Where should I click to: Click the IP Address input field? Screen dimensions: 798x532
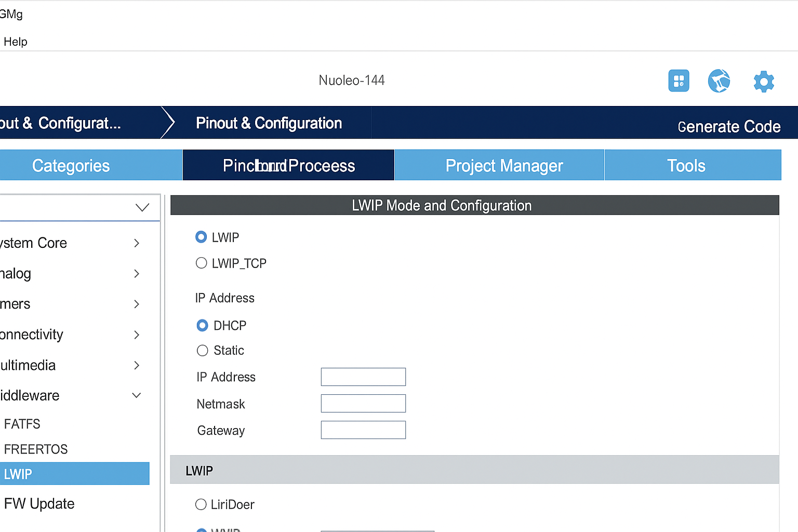(x=363, y=377)
